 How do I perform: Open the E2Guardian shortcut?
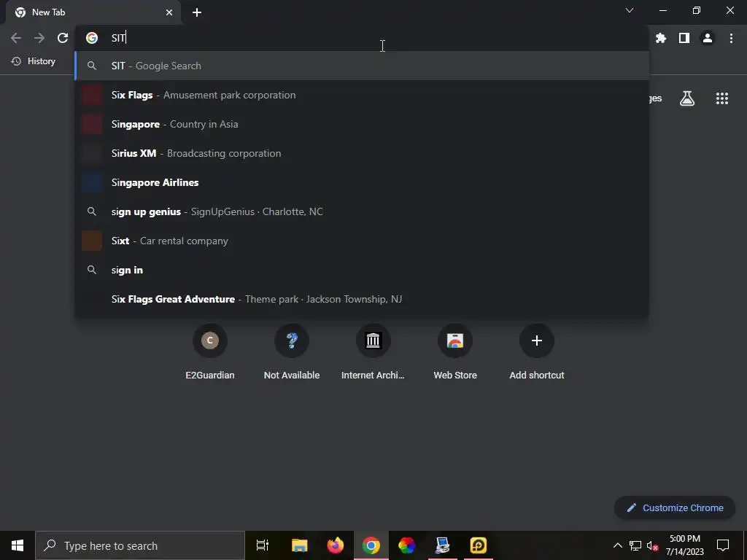tap(209, 352)
